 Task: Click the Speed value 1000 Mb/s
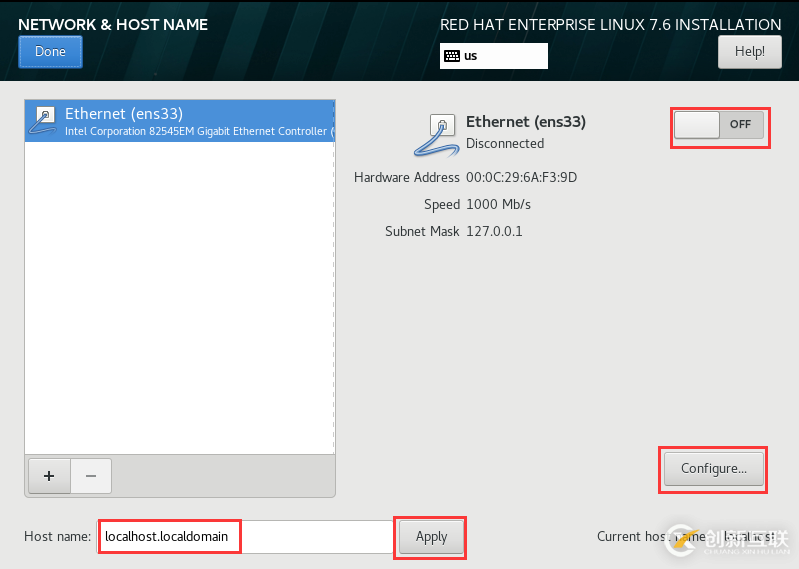[x=498, y=205]
